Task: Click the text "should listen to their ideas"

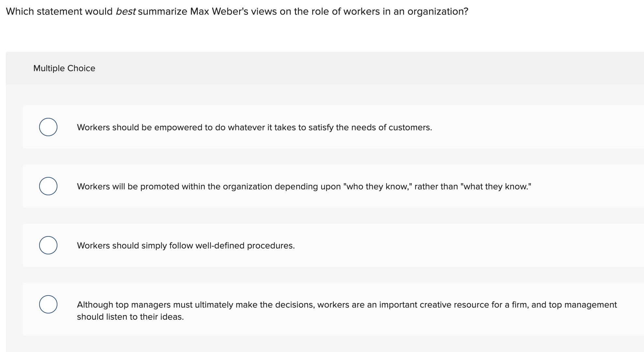Action: click(x=130, y=316)
